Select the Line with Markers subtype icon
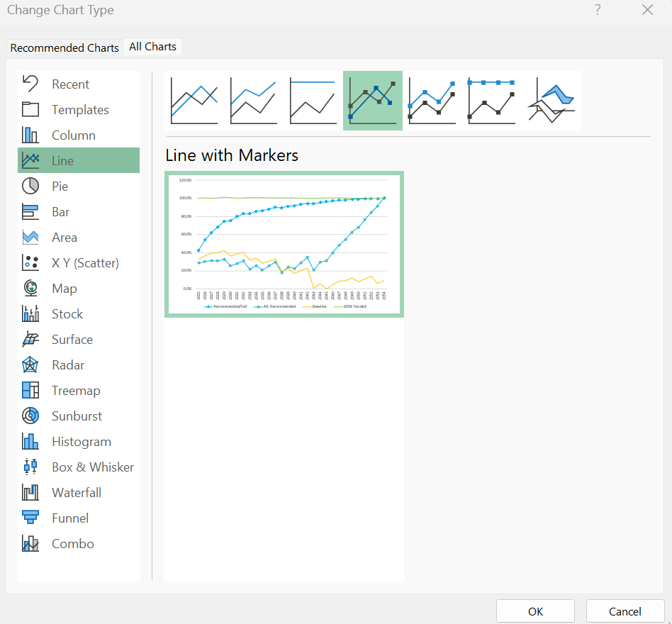Screen dimensions: 672x624 [x=373, y=101]
